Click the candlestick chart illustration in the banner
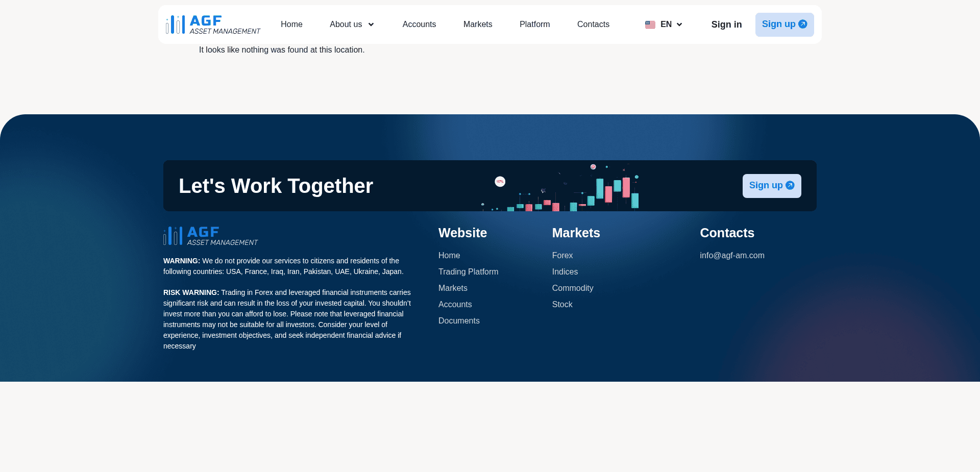 pyautogui.click(x=567, y=189)
